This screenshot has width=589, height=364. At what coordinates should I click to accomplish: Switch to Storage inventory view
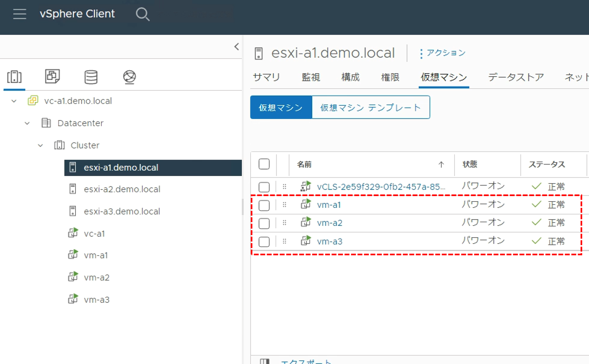(91, 77)
